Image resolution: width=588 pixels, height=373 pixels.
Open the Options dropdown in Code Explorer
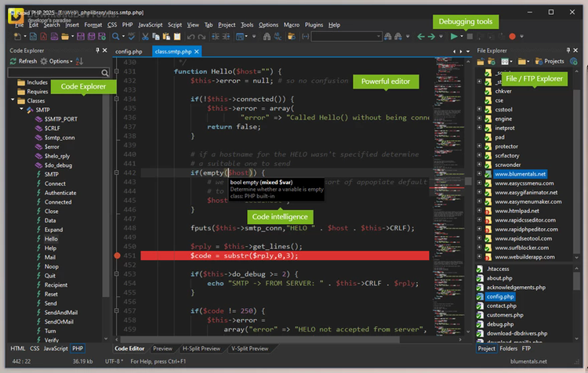click(57, 61)
